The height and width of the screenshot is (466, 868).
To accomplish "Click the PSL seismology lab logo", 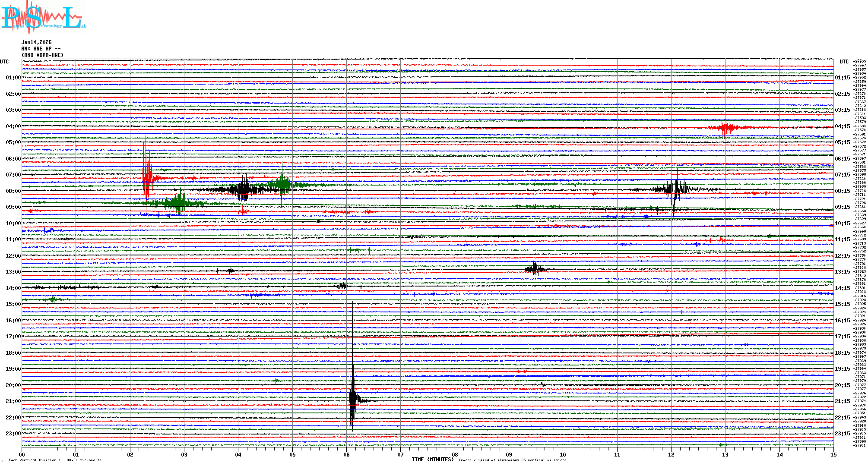I will point(43,17).
